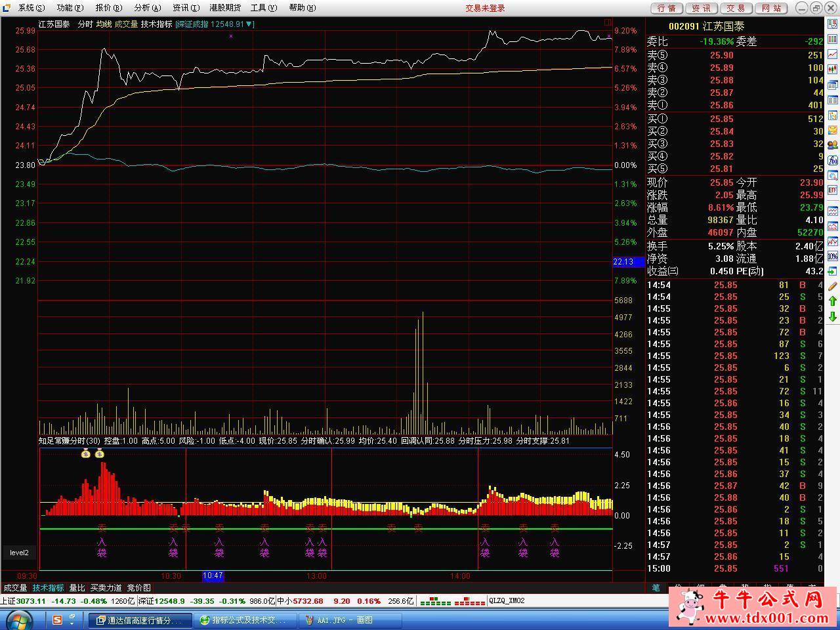Toggle the 均线 average line overlay
This screenshot has width=840, height=630.
(104, 24)
